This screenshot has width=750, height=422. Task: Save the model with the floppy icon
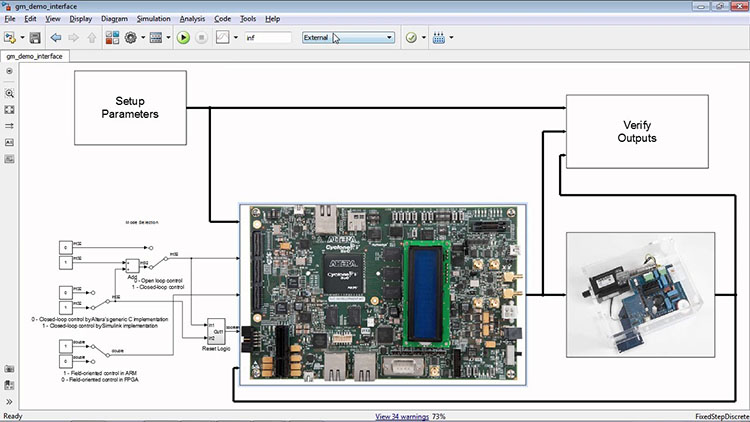coord(35,37)
